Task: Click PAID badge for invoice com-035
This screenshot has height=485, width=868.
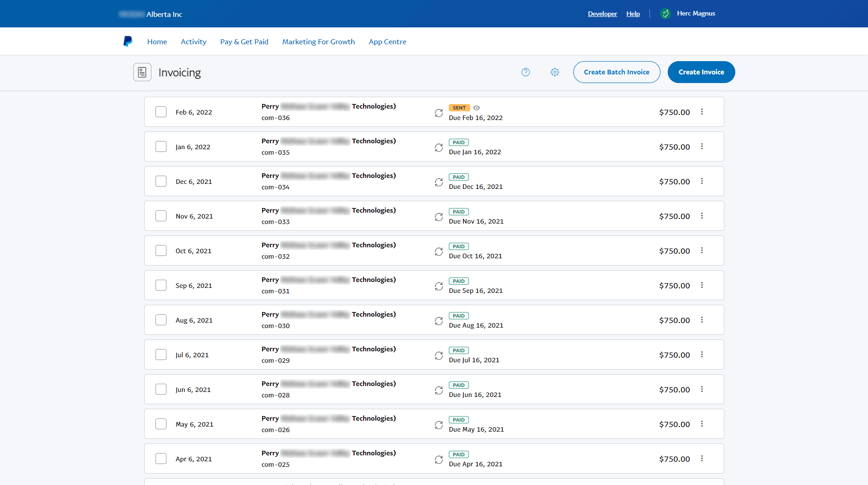Action: 458,143
